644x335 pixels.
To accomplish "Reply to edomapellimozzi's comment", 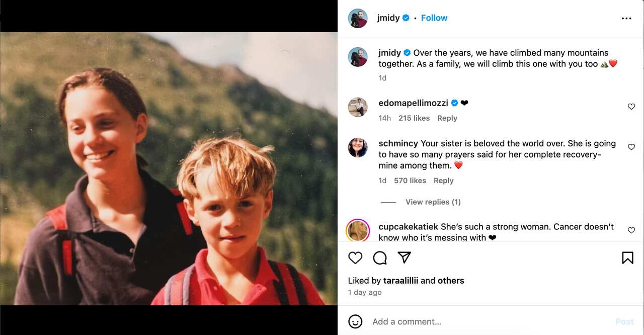I will point(447,118).
